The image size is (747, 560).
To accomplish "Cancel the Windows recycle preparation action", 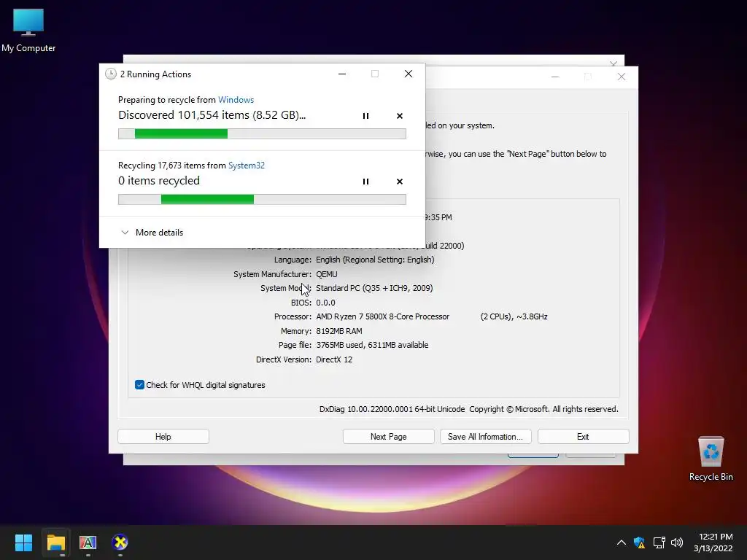I will coord(400,116).
